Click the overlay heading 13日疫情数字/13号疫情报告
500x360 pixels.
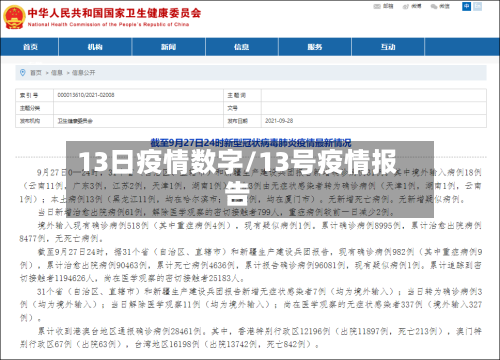(237, 177)
